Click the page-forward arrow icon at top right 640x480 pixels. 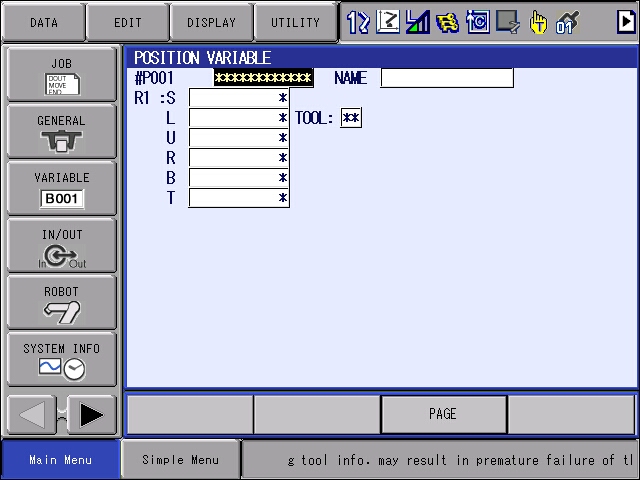626,21
